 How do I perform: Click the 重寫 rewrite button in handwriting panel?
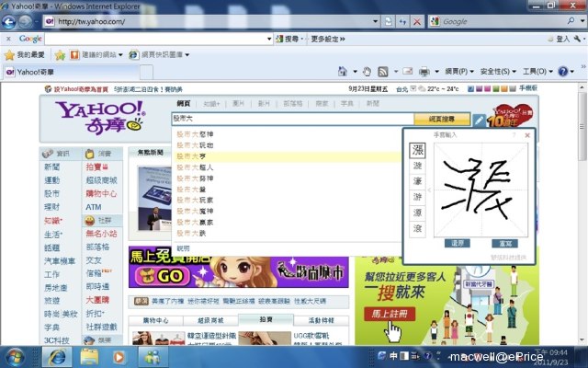(x=505, y=244)
